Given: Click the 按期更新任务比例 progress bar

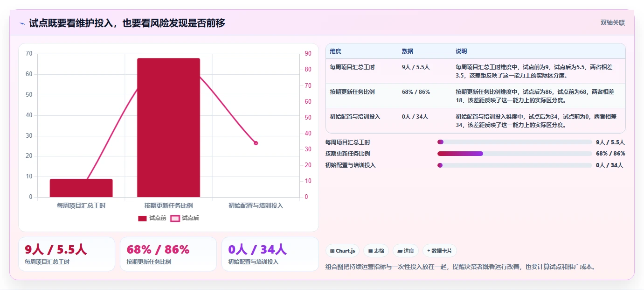Looking at the screenshot, I should pos(514,154).
